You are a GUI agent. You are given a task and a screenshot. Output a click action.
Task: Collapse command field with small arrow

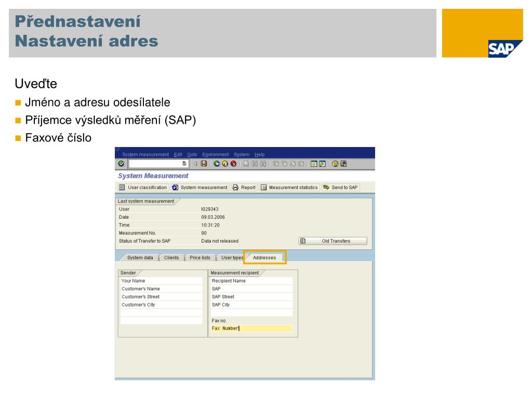pos(195,164)
